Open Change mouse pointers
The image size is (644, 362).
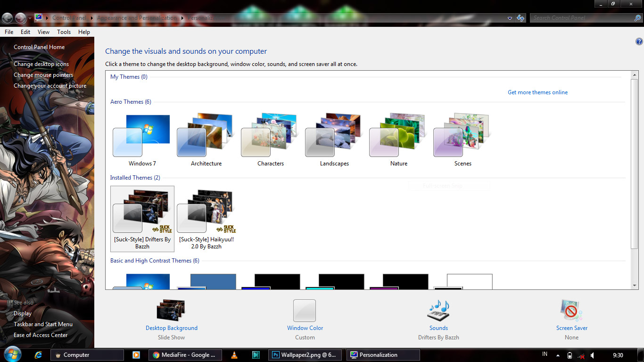(x=43, y=75)
